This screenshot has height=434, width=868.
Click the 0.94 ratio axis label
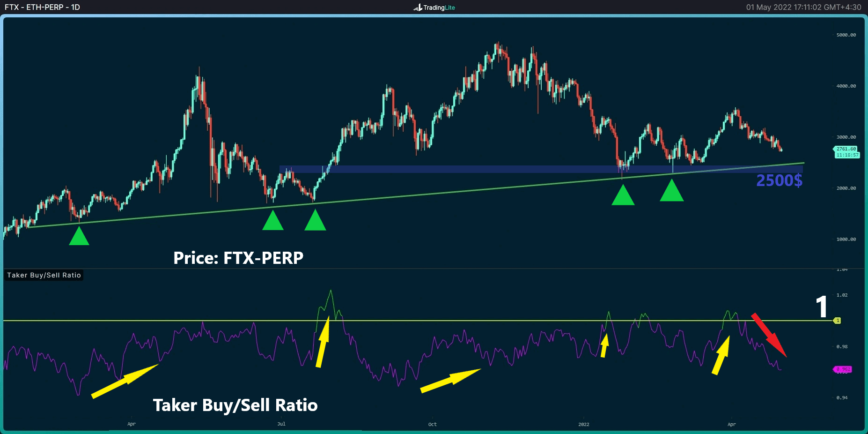(x=842, y=398)
